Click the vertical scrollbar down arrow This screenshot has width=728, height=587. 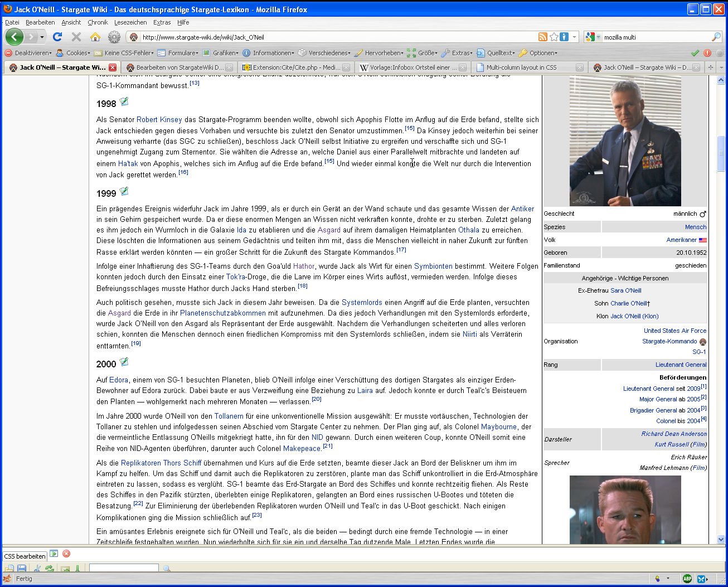[721, 539]
